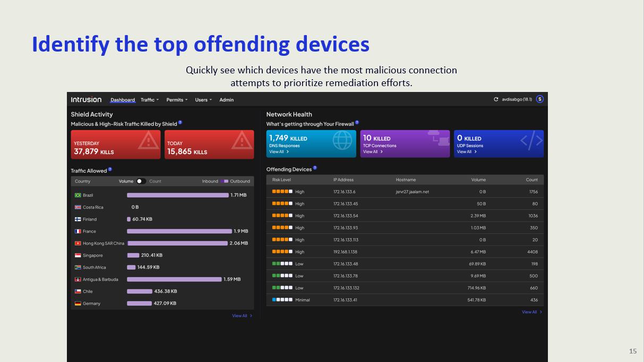Click the Country column header
The image size is (644, 362).
[x=82, y=181]
